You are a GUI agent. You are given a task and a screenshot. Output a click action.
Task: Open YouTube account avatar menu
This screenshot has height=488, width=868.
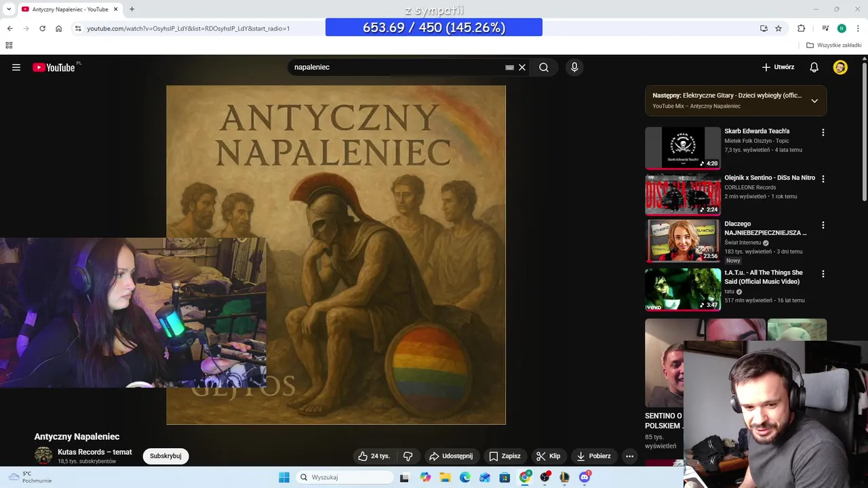tap(840, 67)
